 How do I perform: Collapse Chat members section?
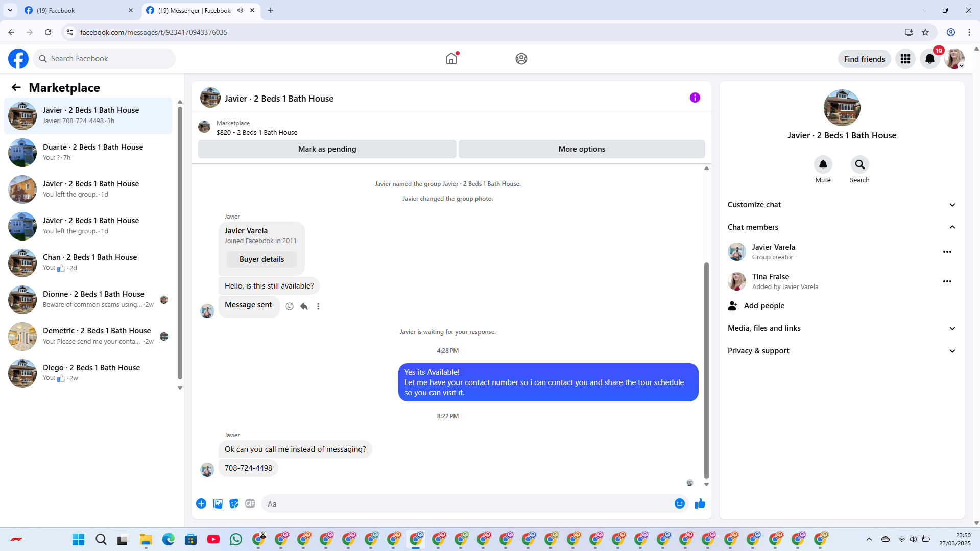pos(842,227)
